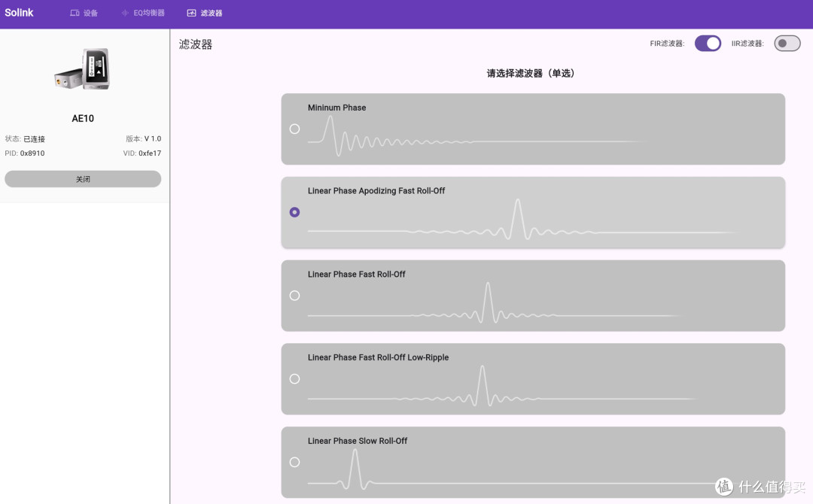Click the Linear Phase Fast Roll-Off label
Image resolution: width=813 pixels, height=504 pixels.
click(x=357, y=275)
